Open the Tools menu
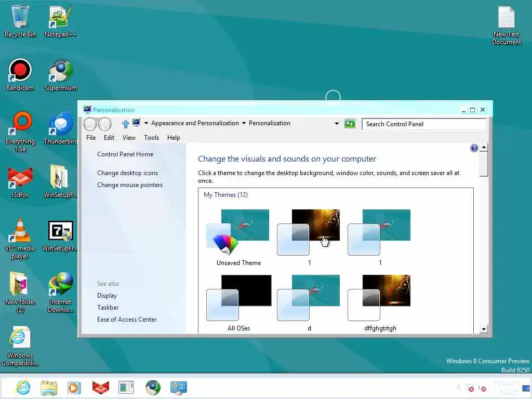Image resolution: width=532 pixels, height=399 pixels. 151,137
